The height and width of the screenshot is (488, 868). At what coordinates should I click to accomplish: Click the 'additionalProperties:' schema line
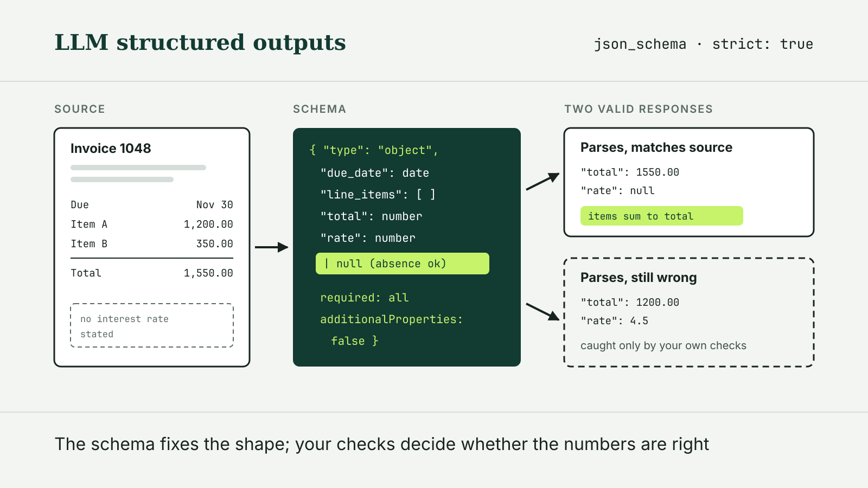[x=391, y=319]
